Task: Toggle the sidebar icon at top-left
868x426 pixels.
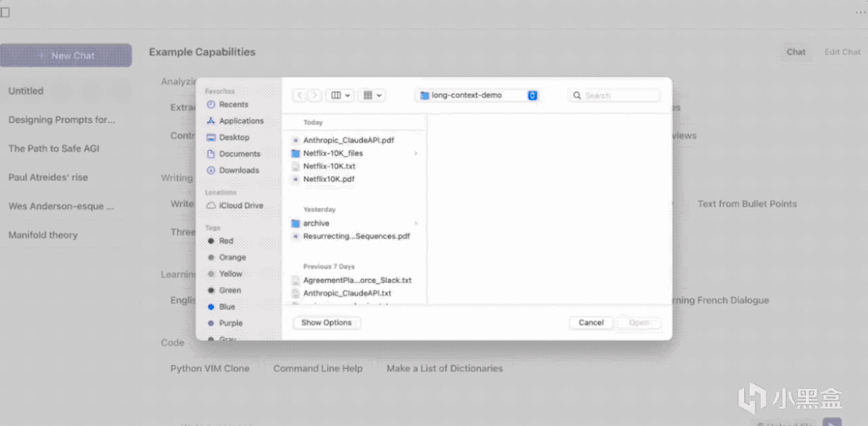Action: [5, 11]
